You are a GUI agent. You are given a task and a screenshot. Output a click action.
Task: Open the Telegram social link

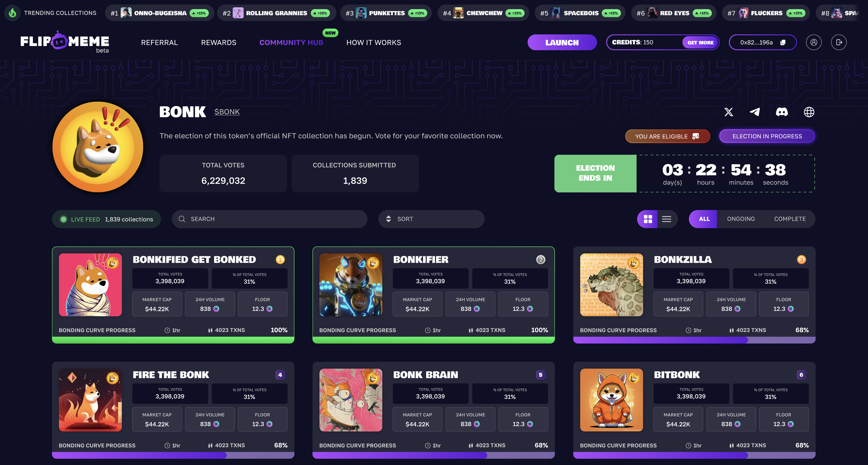click(754, 112)
